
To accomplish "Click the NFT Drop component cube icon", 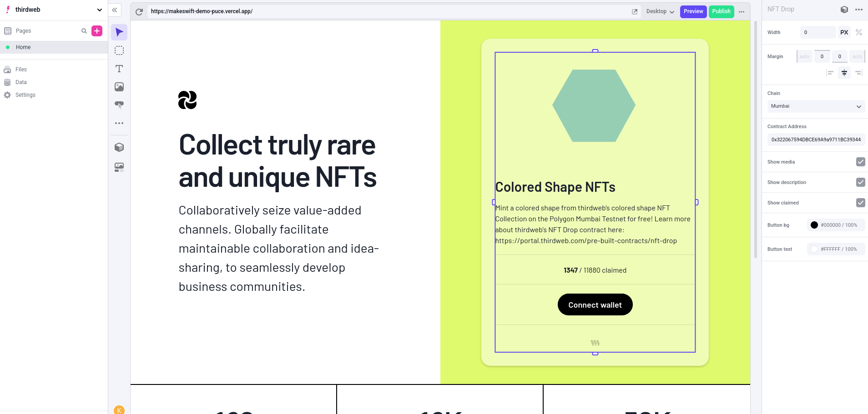I will coord(844,10).
